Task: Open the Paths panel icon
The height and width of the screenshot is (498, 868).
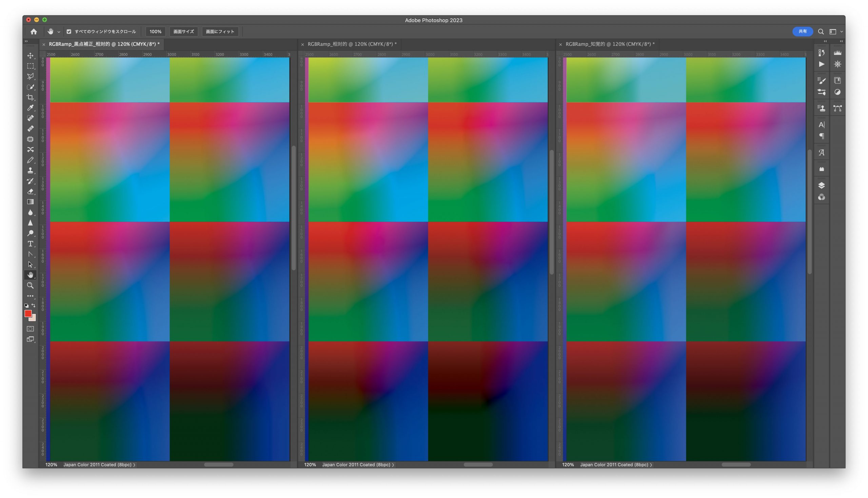Action: pos(837,109)
